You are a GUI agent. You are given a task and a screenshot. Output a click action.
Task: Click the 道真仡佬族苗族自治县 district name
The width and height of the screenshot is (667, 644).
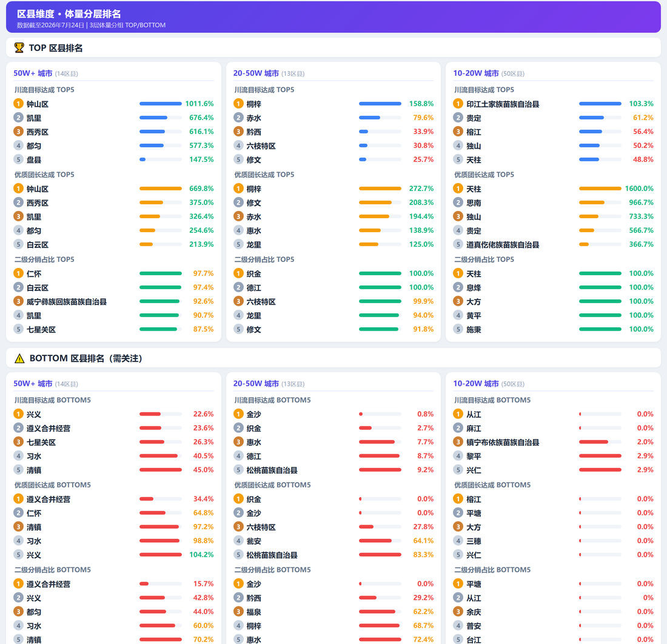(503, 245)
